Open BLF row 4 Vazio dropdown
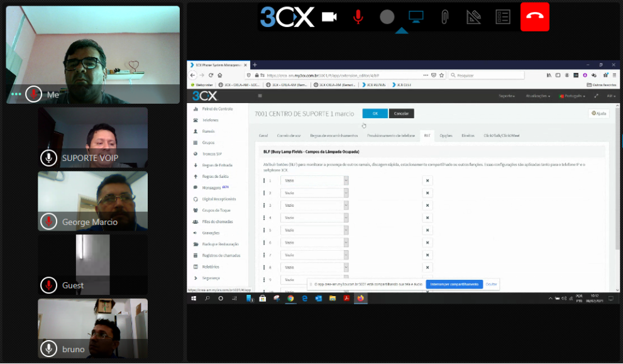This screenshot has height=364, width=623. 314,218
